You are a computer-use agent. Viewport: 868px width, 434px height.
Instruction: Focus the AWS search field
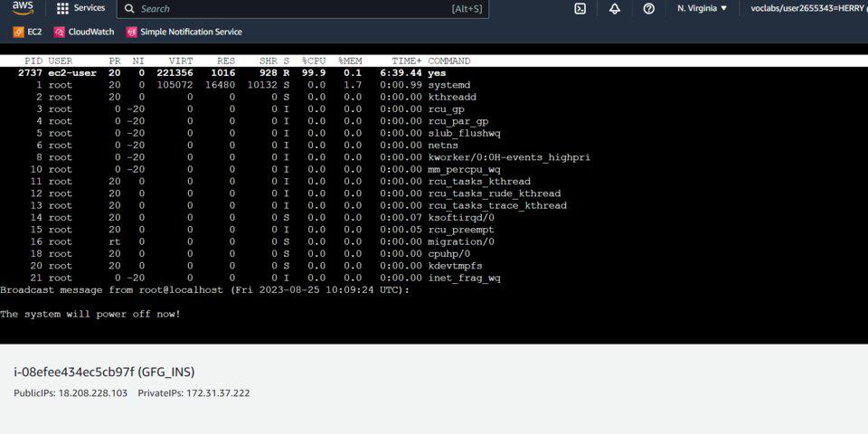coord(303,9)
